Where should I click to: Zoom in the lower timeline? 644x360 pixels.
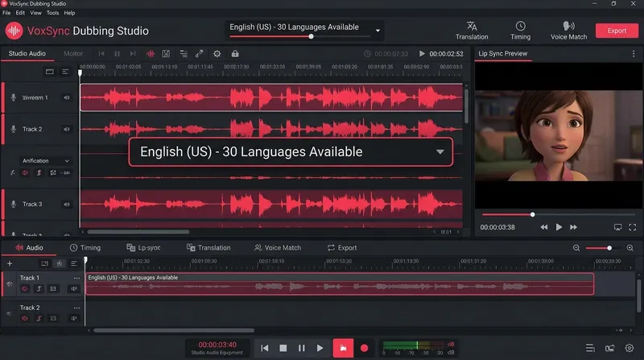(x=630, y=248)
